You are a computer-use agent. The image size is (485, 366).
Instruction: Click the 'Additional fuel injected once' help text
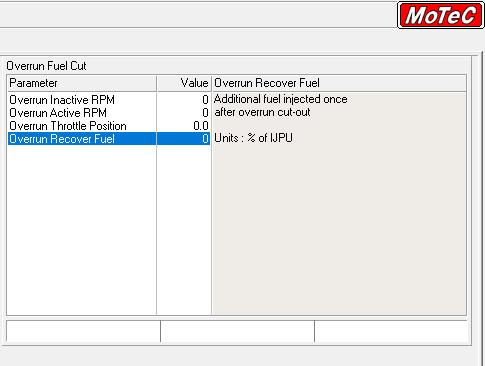point(281,99)
